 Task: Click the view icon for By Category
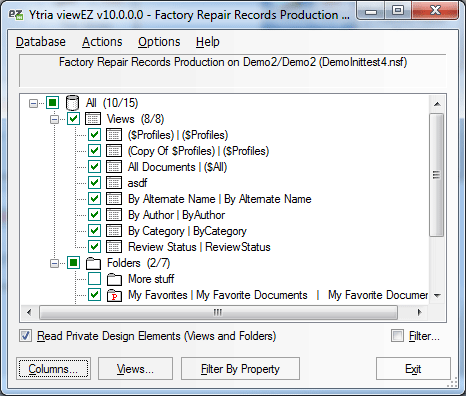coord(114,231)
